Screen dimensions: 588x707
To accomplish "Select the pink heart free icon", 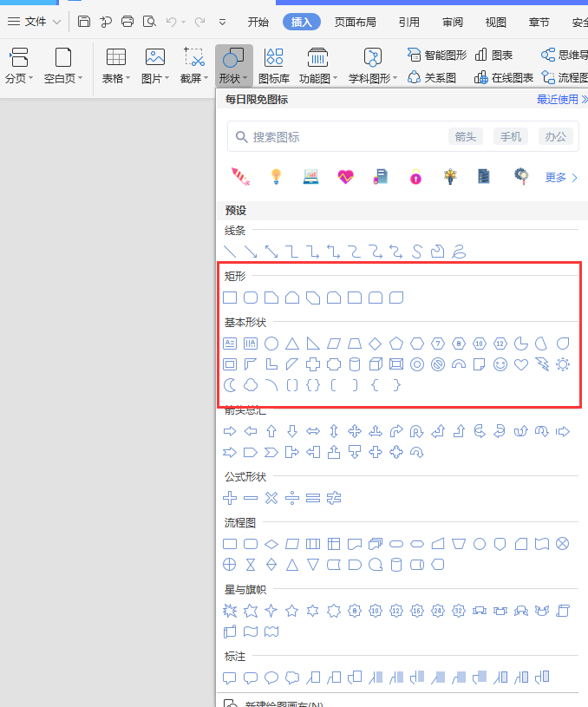I will 345,176.
